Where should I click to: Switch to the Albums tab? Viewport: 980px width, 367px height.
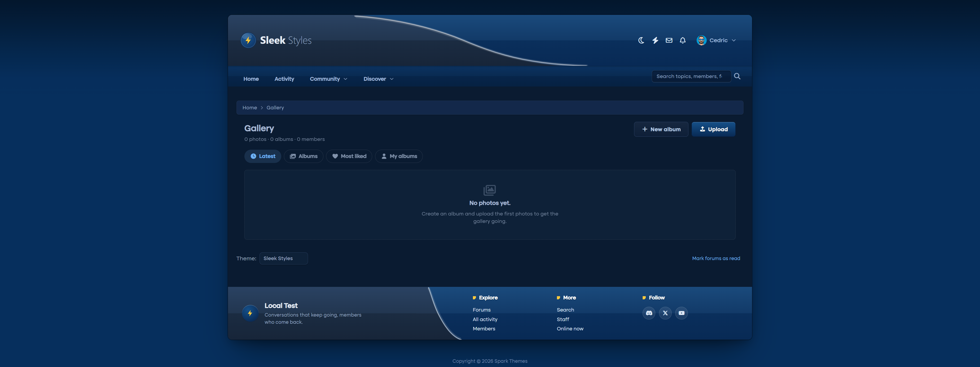[x=304, y=157]
